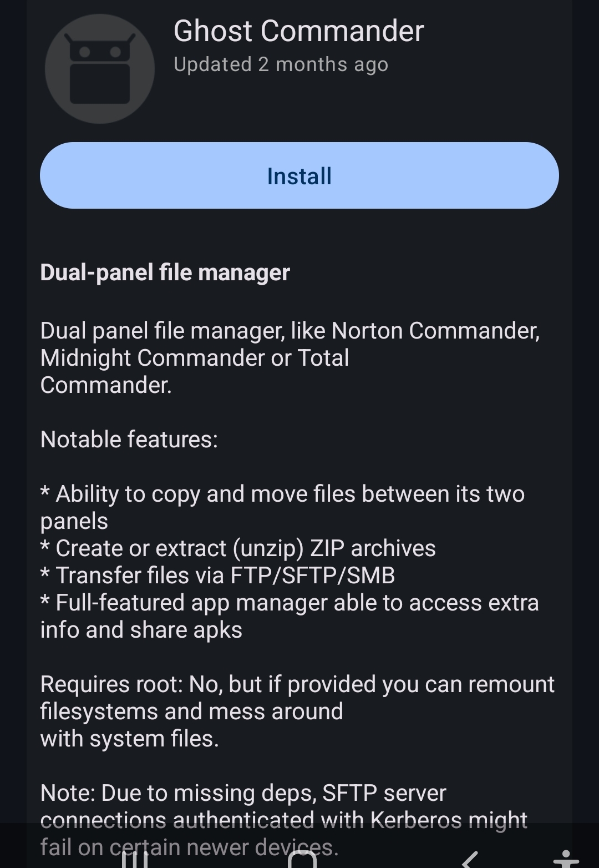Tap the 'Dual-panel file manager' heading

[165, 272]
